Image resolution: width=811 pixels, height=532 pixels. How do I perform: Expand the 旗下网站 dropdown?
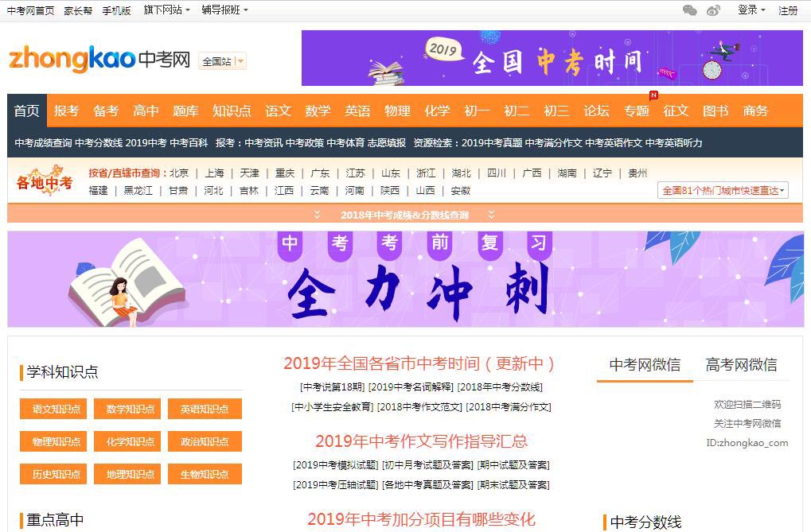click(166, 10)
